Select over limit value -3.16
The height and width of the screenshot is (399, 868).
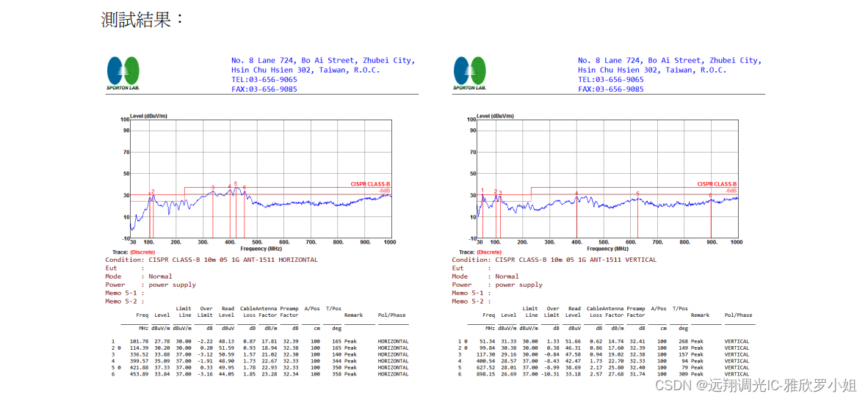(206, 374)
